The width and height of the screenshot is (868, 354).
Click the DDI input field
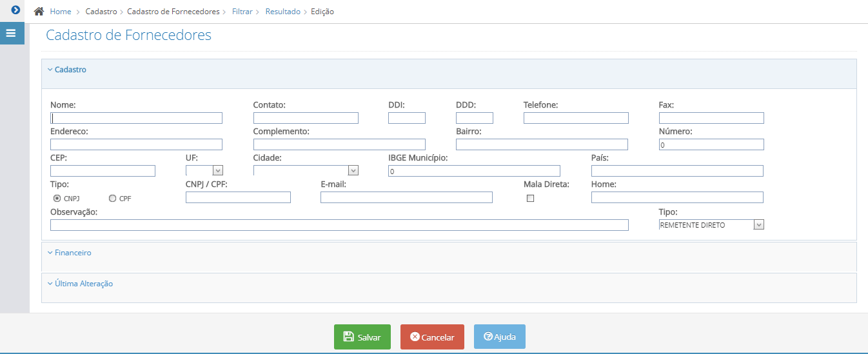click(407, 118)
